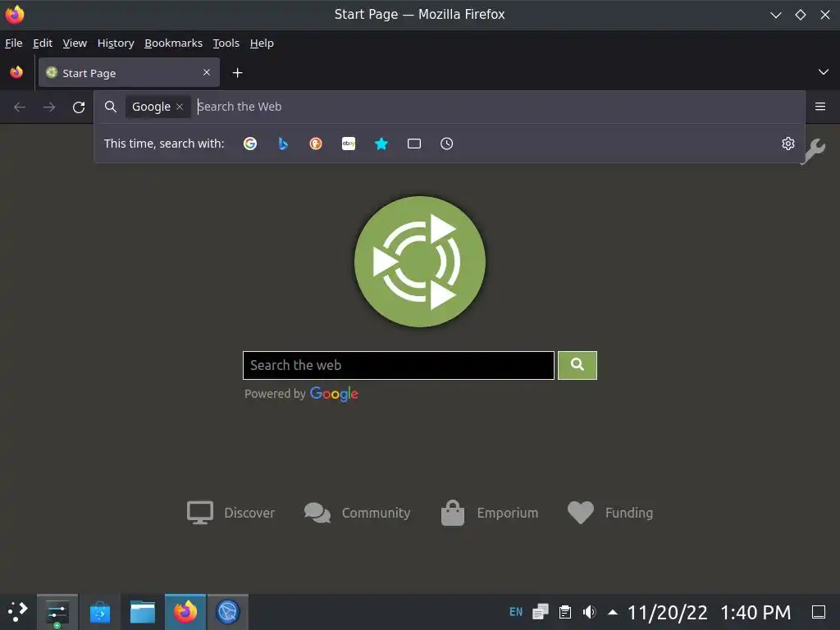840x630 pixels.
Task: Expand the list all tabs chevron
Action: pyautogui.click(x=823, y=72)
